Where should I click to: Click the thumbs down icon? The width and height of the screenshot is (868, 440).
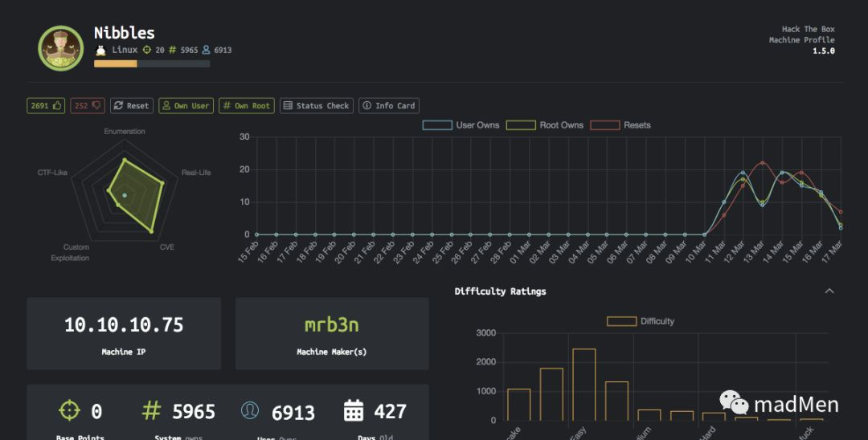96,105
